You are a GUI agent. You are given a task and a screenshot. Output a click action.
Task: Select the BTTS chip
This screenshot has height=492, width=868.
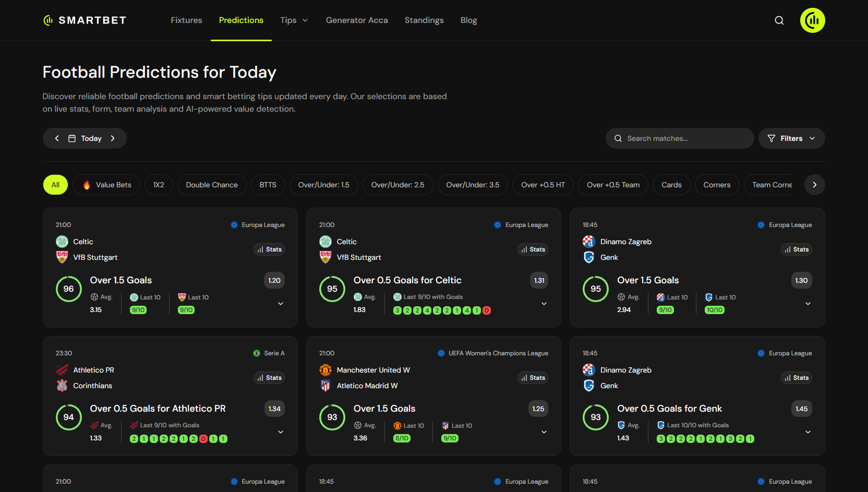268,185
